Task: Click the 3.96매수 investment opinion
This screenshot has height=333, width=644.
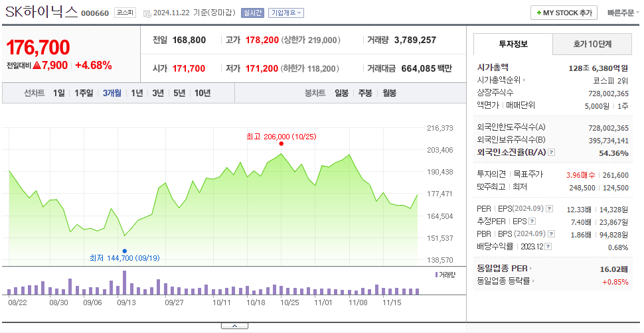Action: 580,175
